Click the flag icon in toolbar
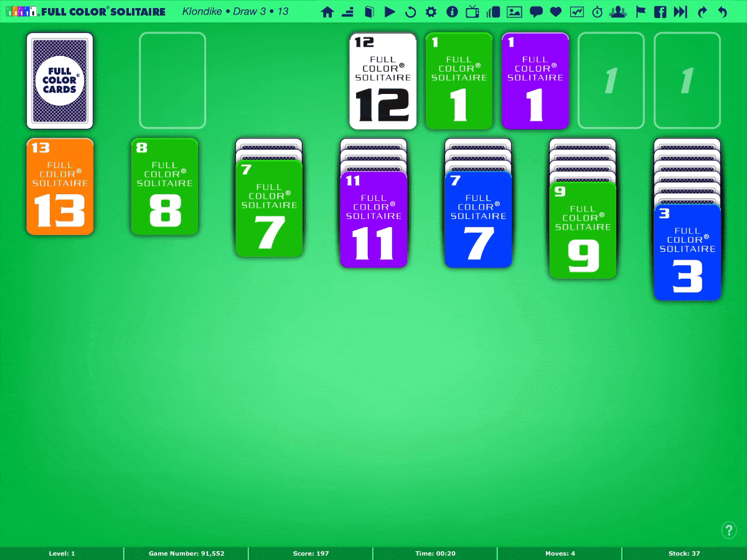747x560 pixels. tap(641, 11)
